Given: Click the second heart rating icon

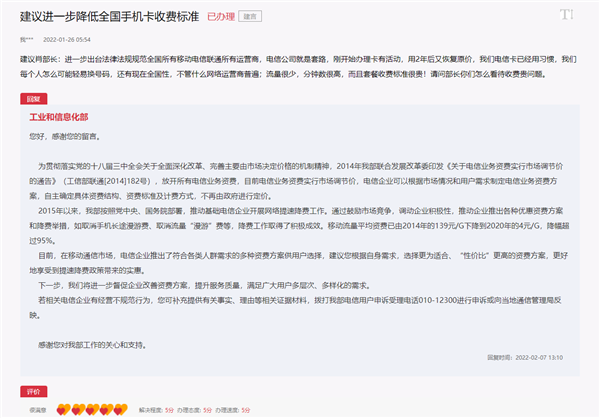Looking at the screenshot, I should (78, 410).
